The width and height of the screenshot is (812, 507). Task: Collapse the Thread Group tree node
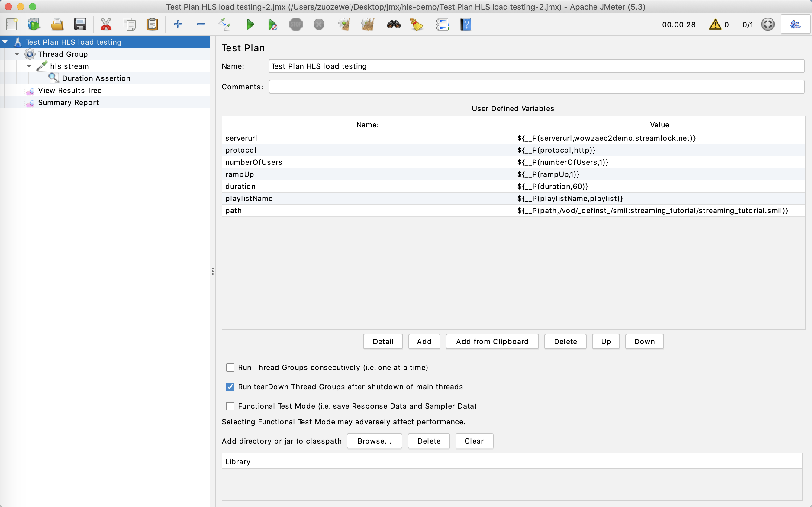coord(17,54)
